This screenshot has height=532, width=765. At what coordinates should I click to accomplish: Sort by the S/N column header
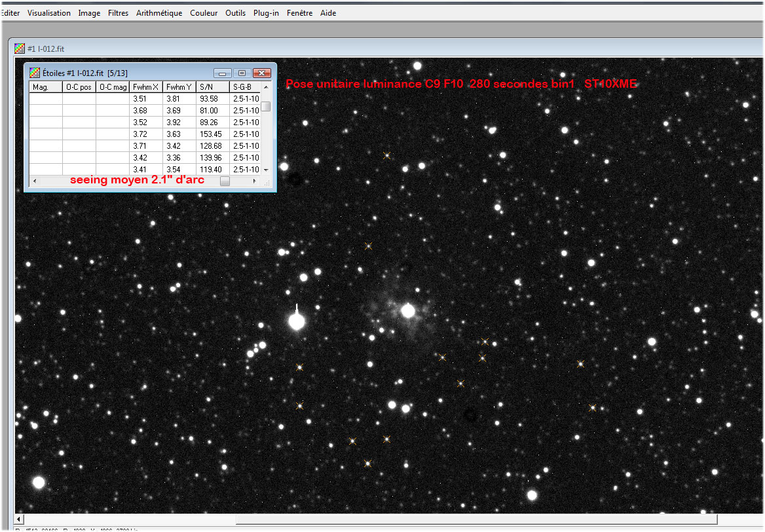pos(213,87)
